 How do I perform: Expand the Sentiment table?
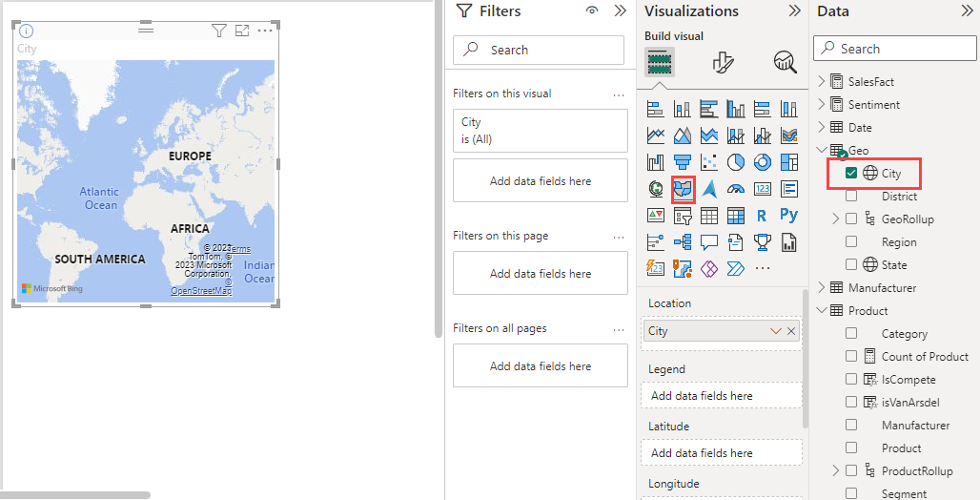click(822, 104)
